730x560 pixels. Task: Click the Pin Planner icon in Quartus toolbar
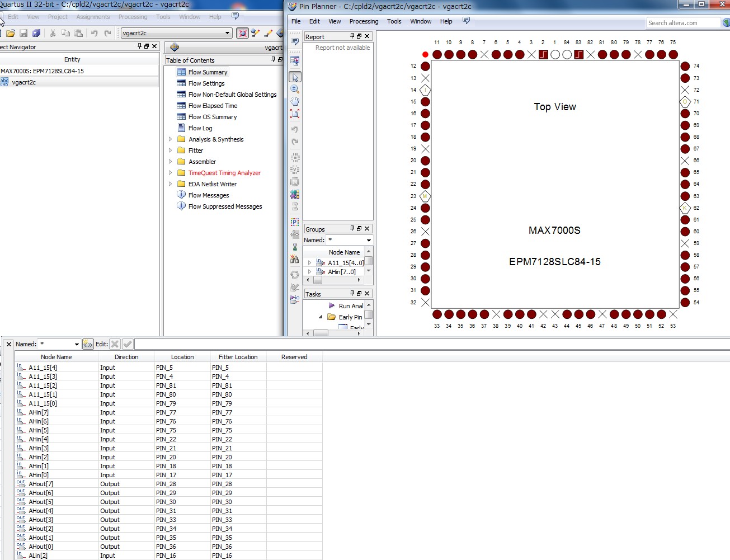(x=243, y=33)
